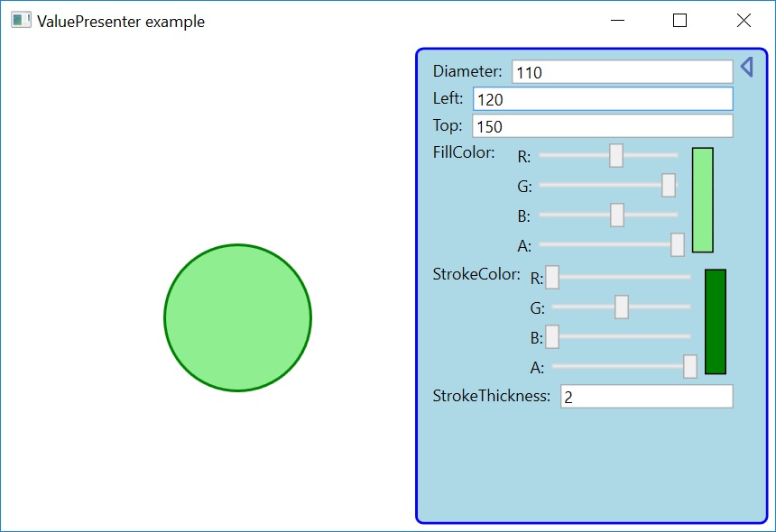The image size is (776, 532).
Task: Click the green circle on the canvas
Action: [238, 318]
